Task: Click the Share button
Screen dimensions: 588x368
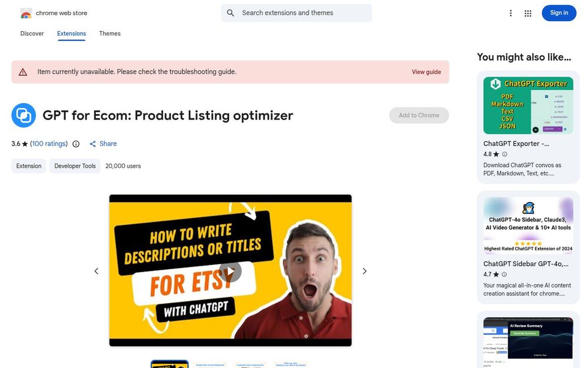Action: [103, 144]
